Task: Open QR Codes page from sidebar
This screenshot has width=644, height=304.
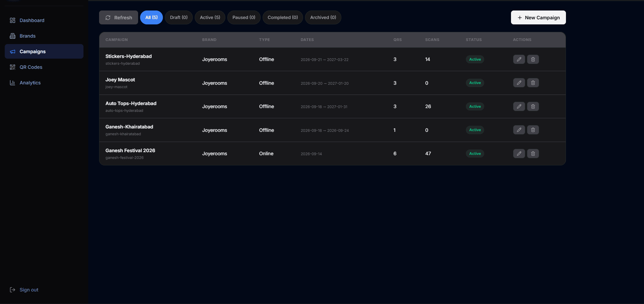Action: (44, 67)
